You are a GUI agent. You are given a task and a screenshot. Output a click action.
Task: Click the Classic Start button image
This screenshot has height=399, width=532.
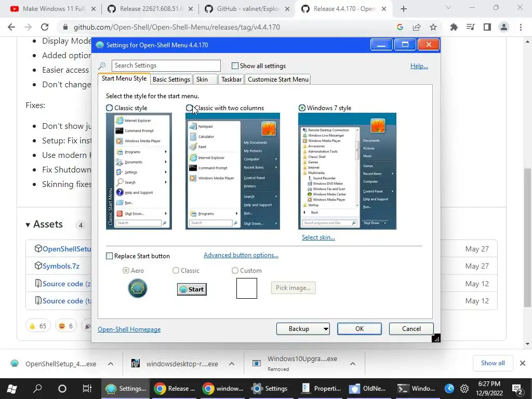(192, 289)
